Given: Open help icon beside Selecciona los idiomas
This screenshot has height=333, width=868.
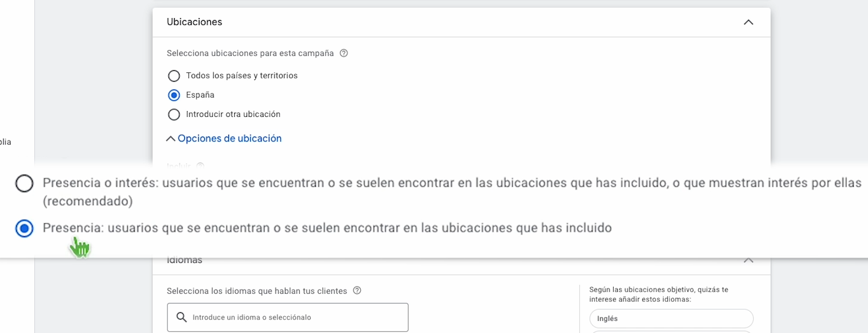Looking at the screenshot, I should 357,291.
